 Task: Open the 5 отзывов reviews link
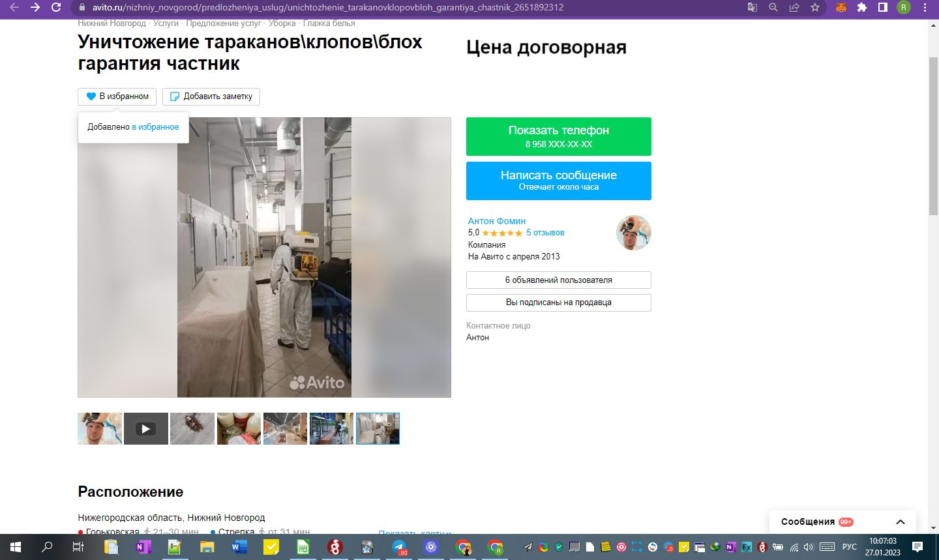(x=545, y=233)
